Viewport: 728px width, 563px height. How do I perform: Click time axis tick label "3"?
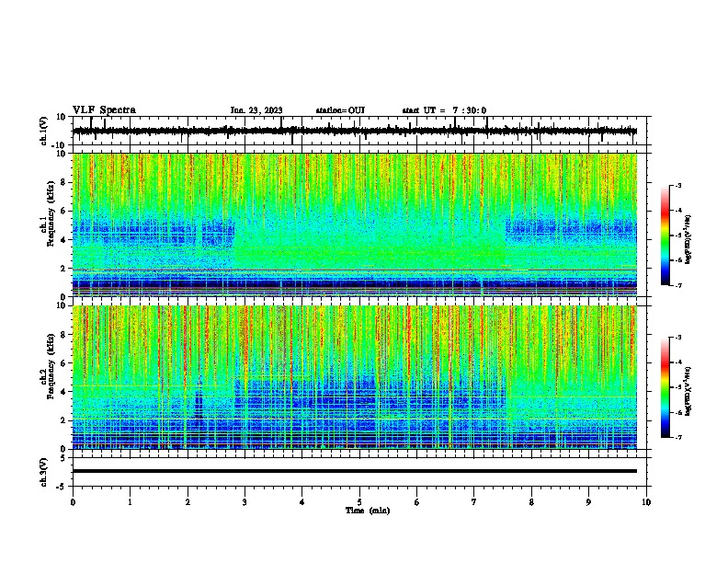245,502
